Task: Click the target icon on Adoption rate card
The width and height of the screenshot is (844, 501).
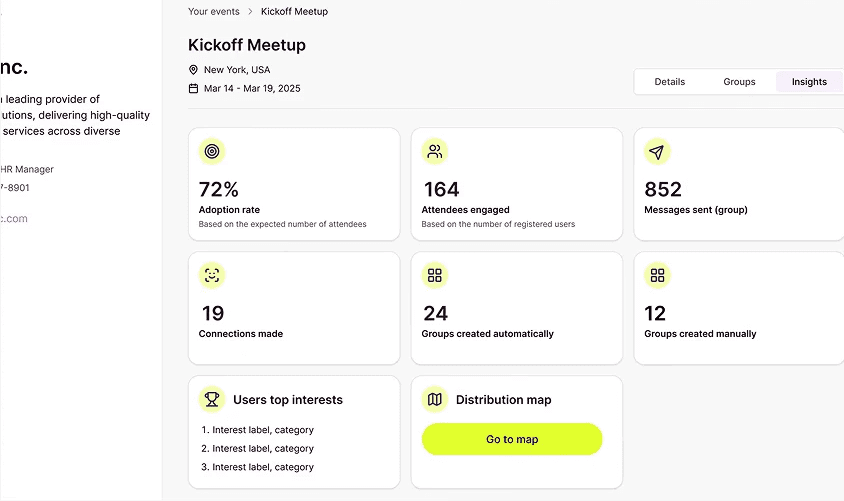Action: [x=212, y=152]
